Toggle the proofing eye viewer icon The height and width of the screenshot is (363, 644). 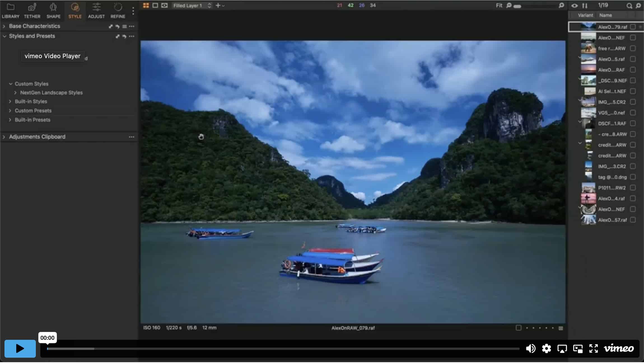164,5
